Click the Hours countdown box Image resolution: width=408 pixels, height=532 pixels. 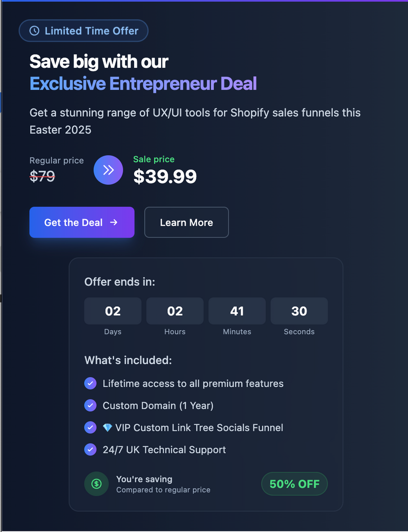[175, 311]
